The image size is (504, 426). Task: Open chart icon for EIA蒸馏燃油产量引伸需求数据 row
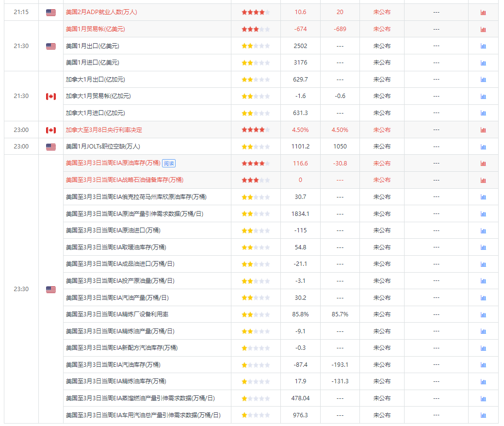tap(483, 398)
